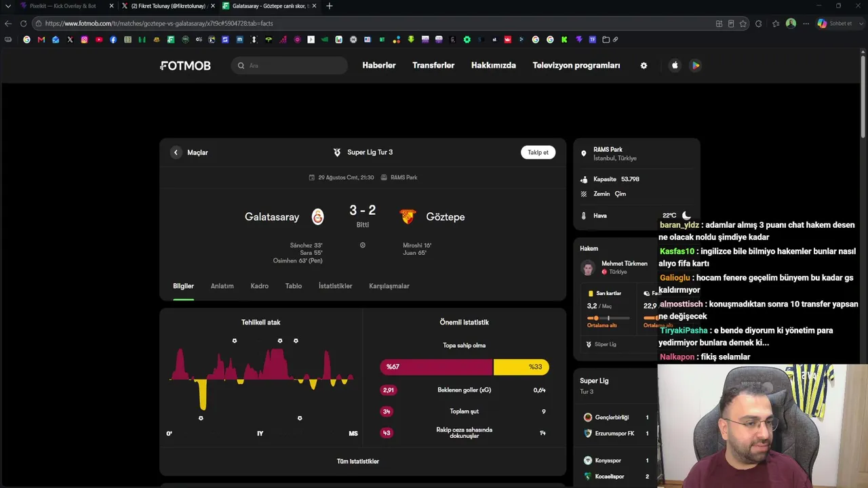
Task: Click the browser address bar URL
Action: [x=159, y=24]
